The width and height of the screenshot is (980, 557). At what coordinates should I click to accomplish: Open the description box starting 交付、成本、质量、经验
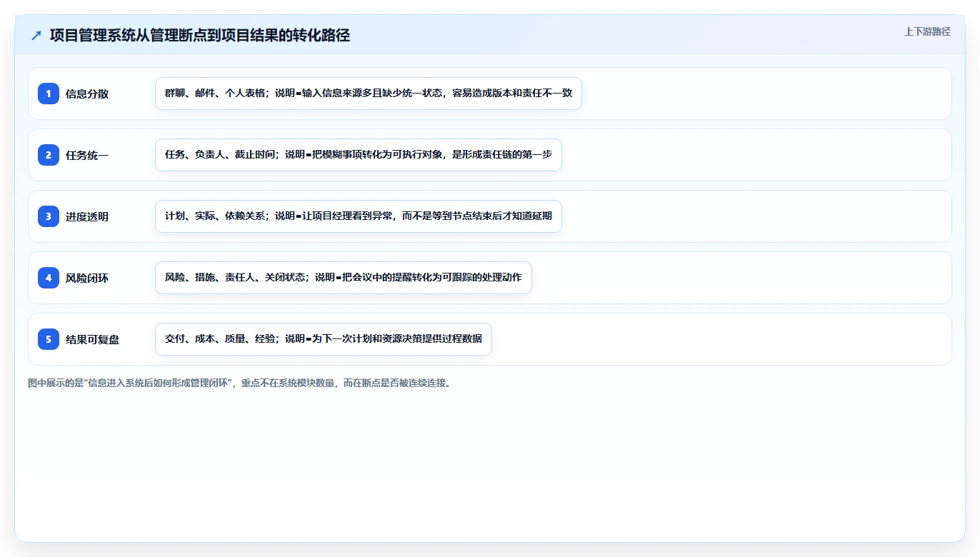point(324,339)
